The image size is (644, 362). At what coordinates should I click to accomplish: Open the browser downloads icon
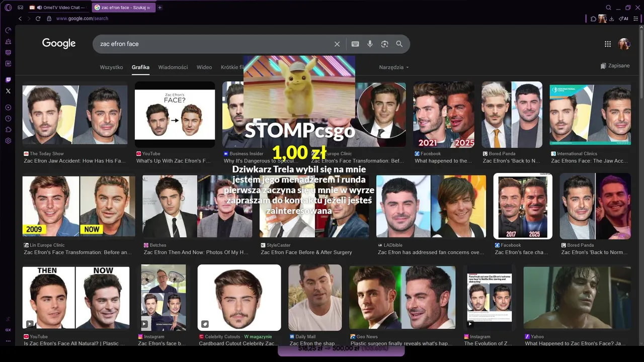pyautogui.click(x=611, y=19)
